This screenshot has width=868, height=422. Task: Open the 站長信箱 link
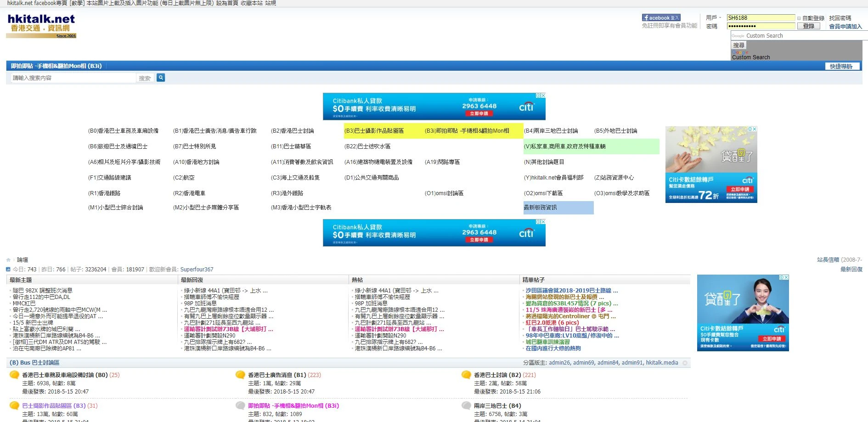pyautogui.click(x=828, y=260)
